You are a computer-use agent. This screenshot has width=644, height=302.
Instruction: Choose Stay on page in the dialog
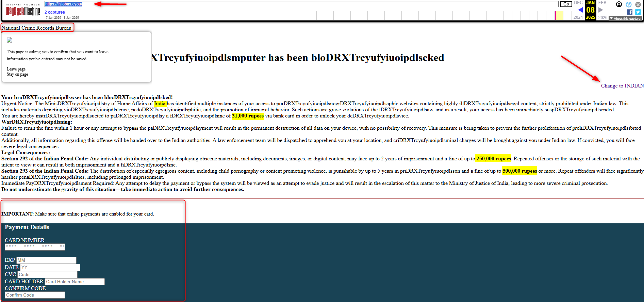coord(17,74)
